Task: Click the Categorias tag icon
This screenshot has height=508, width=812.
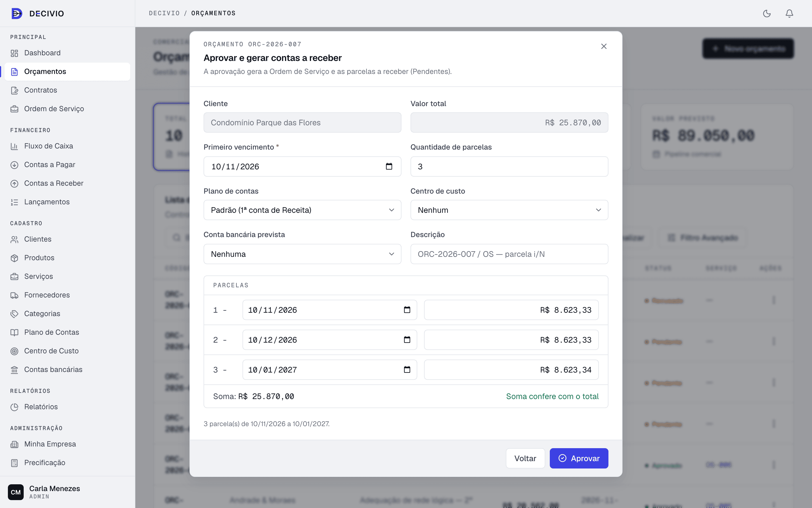Action: tap(14, 314)
